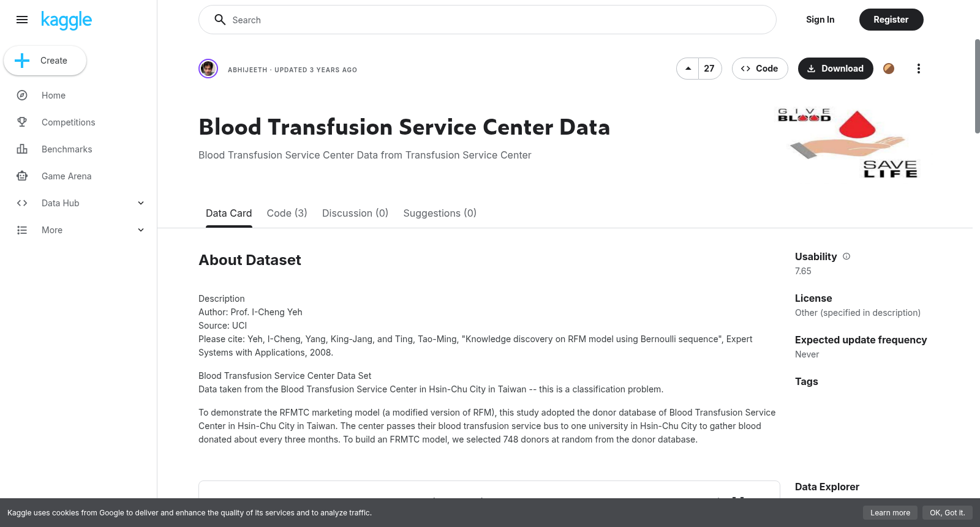The height and width of the screenshot is (527, 980).
Task: Open the three-dot more options menu
Action: tap(918, 69)
